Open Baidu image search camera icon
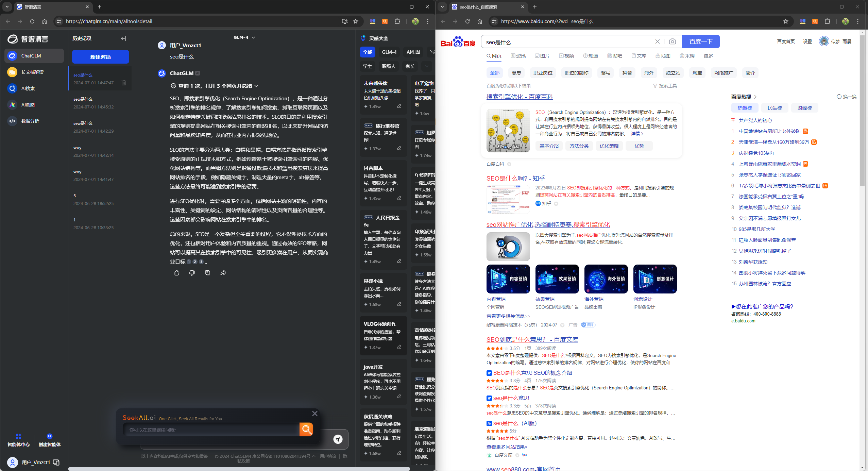This screenshot has height=471, width=868. (x=673, y=41)
